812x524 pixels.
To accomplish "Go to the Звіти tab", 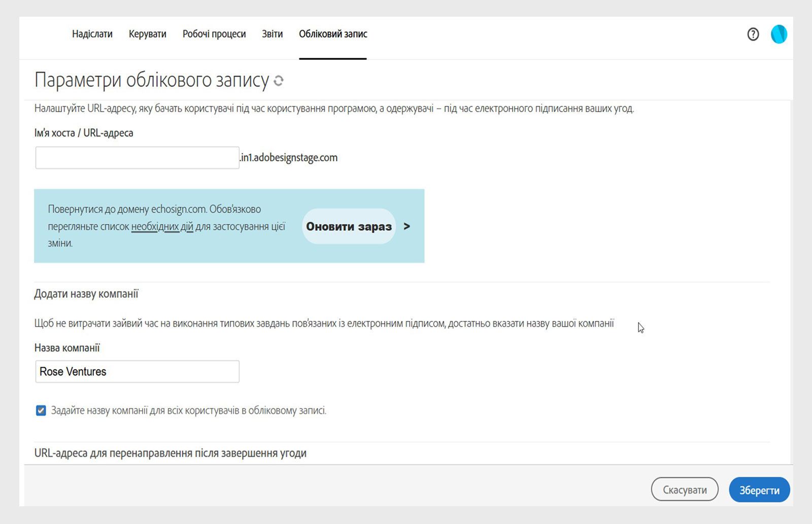I will 272,34.
